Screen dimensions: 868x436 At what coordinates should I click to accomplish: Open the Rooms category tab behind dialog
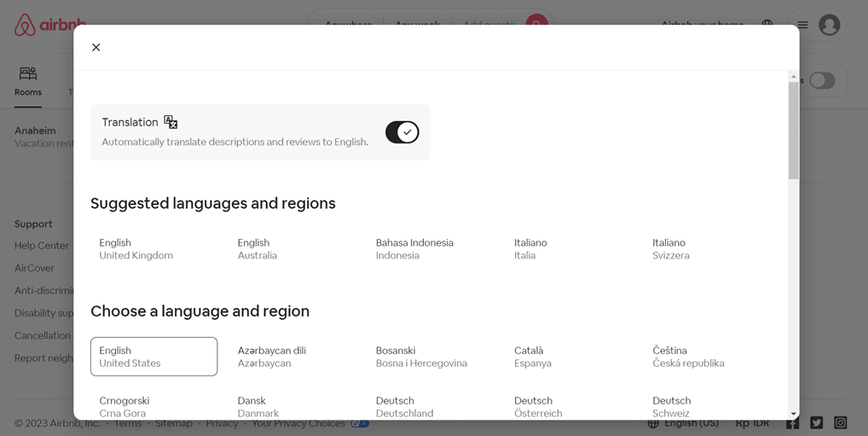pyautogui.click(x=27, y=81)
